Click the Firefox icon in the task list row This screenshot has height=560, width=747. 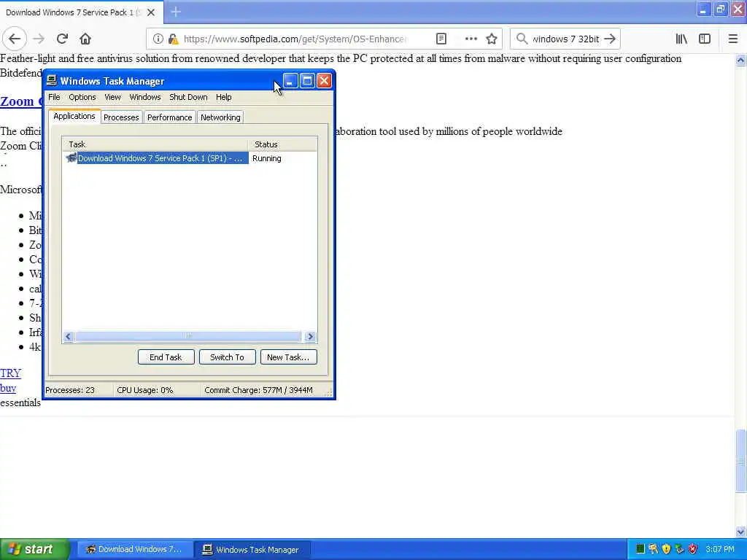coord(71,158)
